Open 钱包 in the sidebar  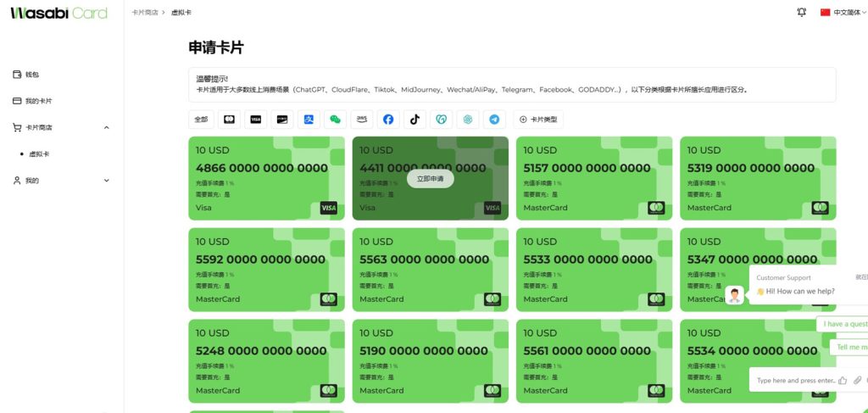32,75
